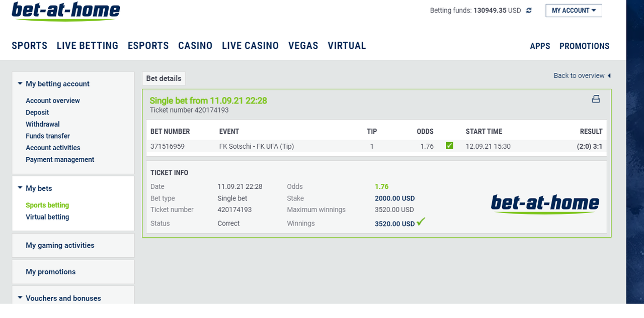The height and width of the screenshot is (318, 644).
Task: Open ESPORTS in main navigation
Action: point(148,46)
